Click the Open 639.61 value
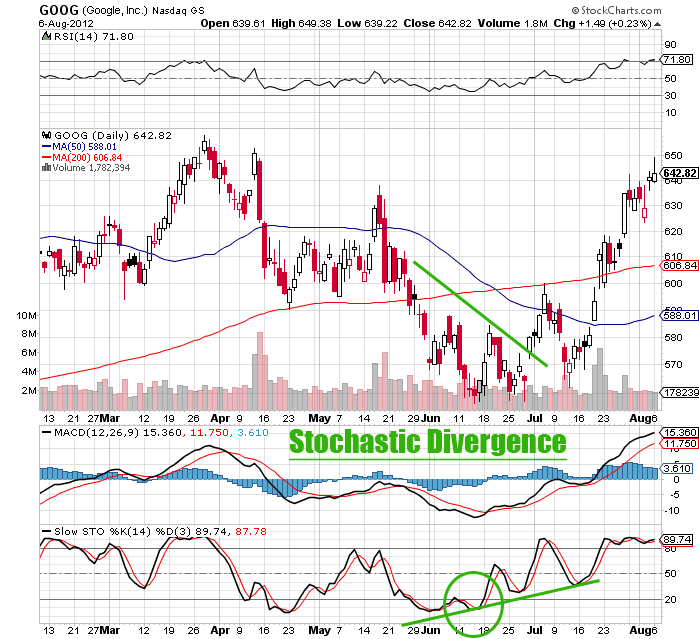The height and width of the screenshot is (639, 699). (x=233, y=24)
